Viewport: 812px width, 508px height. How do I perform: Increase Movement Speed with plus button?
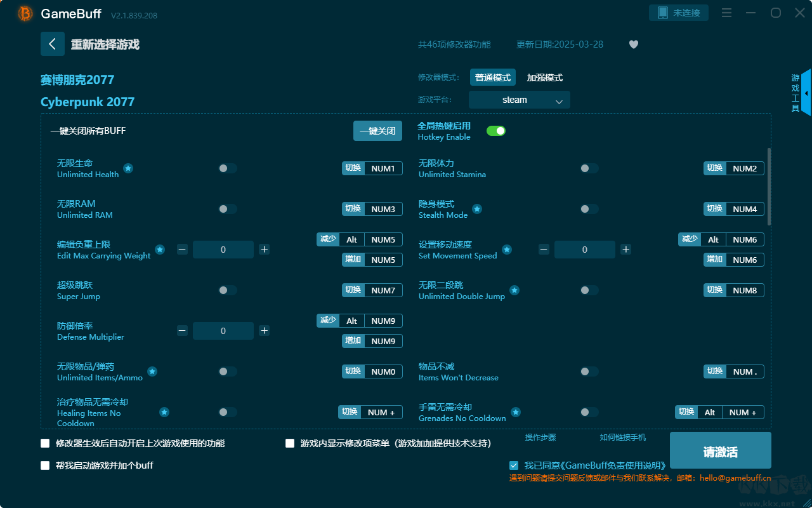(626, 250)
